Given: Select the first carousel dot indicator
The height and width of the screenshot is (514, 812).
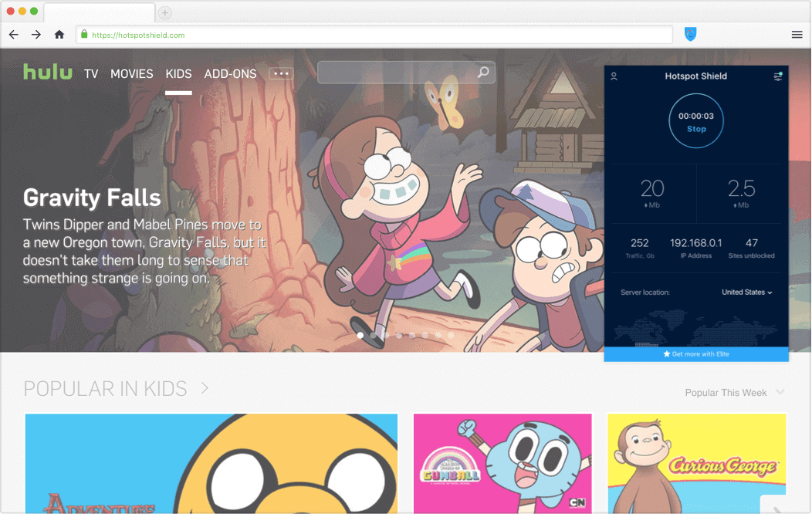Looking at the screenshot, I should tap(360, 336).
